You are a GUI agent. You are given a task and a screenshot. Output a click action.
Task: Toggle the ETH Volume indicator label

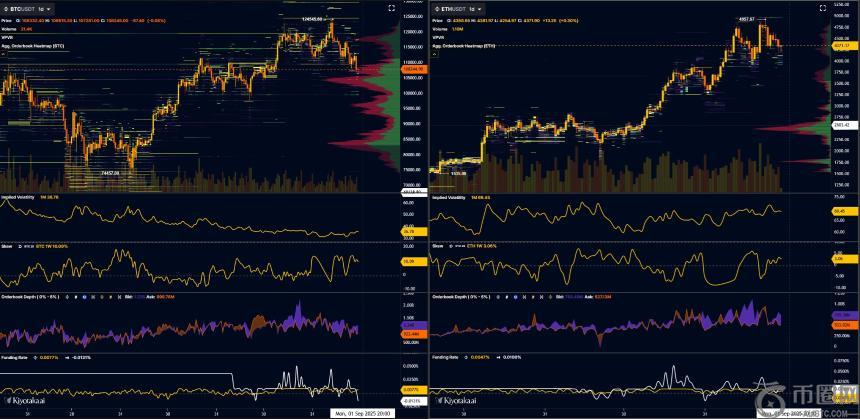[x=442, y=28]
